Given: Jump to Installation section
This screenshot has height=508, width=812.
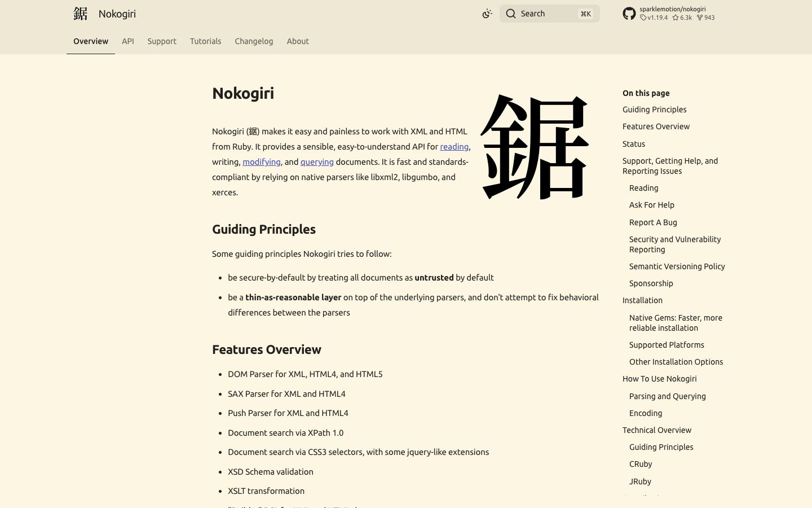Looking at the screenshot, I should coord(642,300).
